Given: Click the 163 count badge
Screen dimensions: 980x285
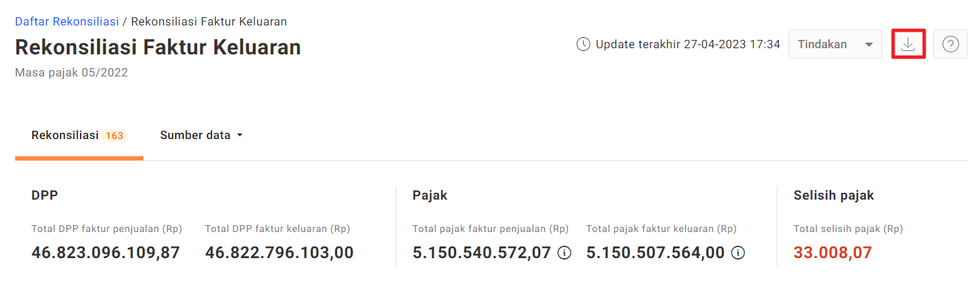Looking at the screenshot, I should (114, 136).
